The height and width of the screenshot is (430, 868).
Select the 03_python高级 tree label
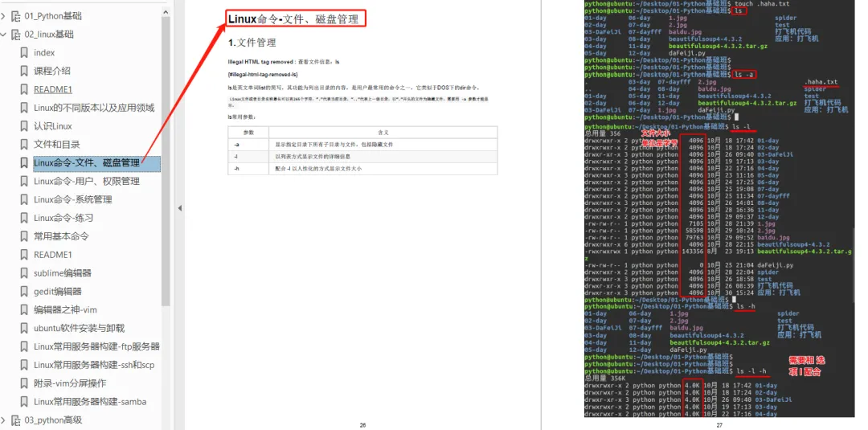coord(53,420)
